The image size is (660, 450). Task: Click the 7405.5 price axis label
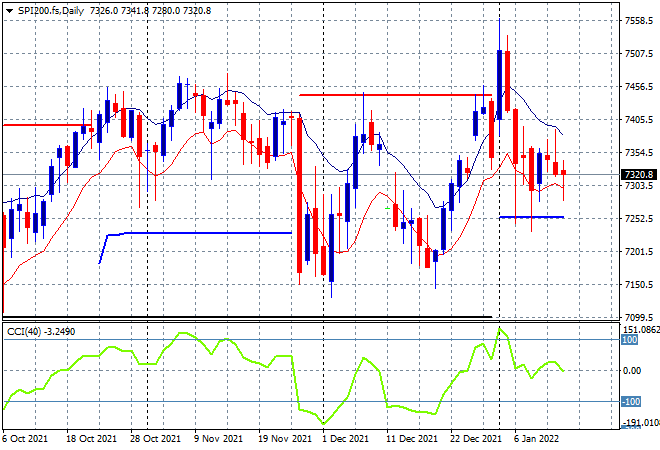pos(639,120)
